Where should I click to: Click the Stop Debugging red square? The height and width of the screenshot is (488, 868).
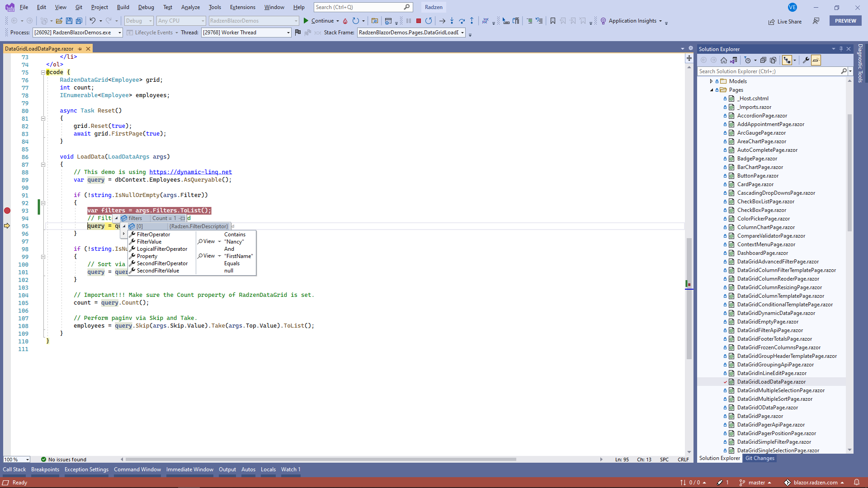pyautogui.click(x=419, y=21)
